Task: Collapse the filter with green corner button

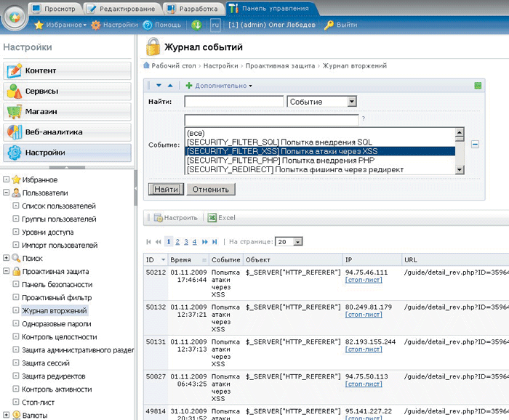Action: click(x=478, y=86)
